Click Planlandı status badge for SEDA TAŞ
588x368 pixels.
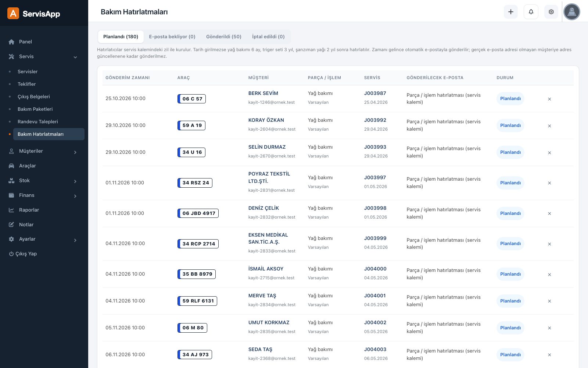pos(510,355)
